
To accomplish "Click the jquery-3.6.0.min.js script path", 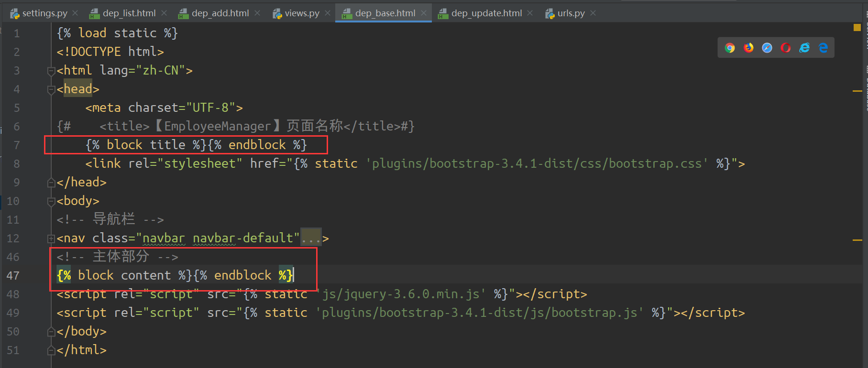I will (401, 294).
